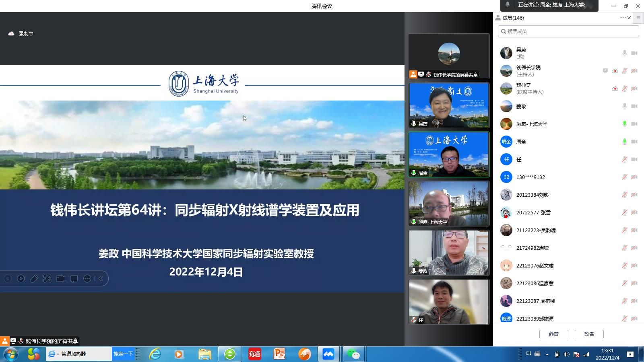Click the next slide play arrow
Screen dimensions: 644x362
pyautogui.click(x=21, y=278)
